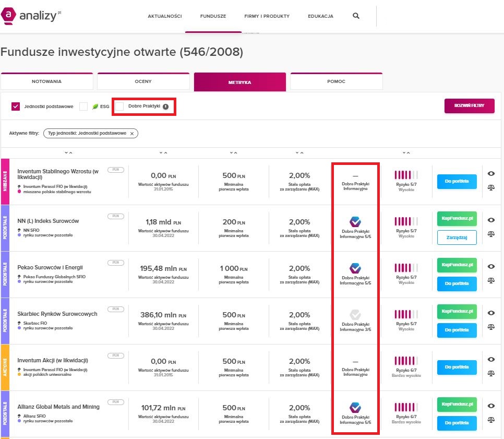This screenshot has height=439, width=504.
Task: Click the Mieszane category strip for Inventum Stabilnego Wzrostu
Action: tap(5, 181)
